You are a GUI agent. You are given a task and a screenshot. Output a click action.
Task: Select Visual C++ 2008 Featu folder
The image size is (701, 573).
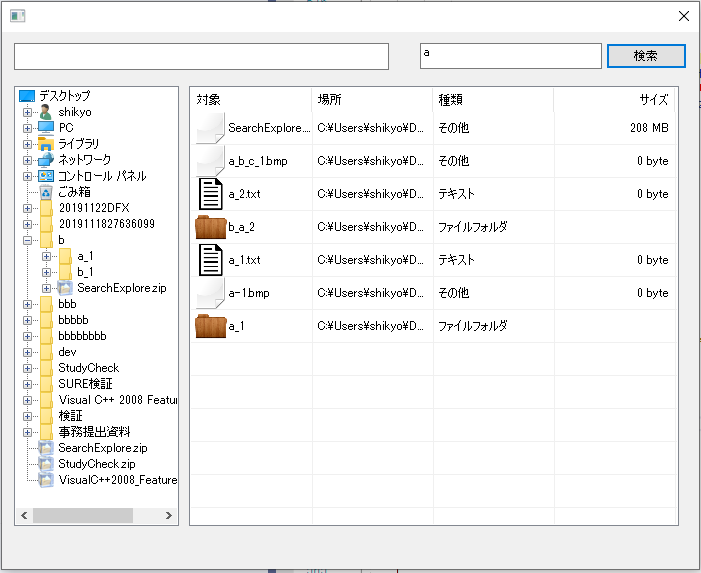pos(118,400)
